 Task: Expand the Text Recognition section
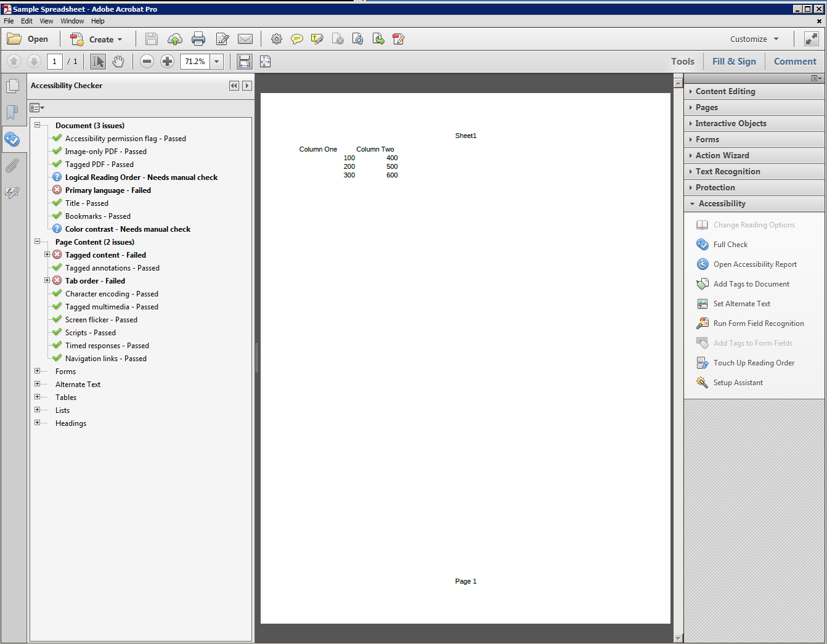[754, 171]
